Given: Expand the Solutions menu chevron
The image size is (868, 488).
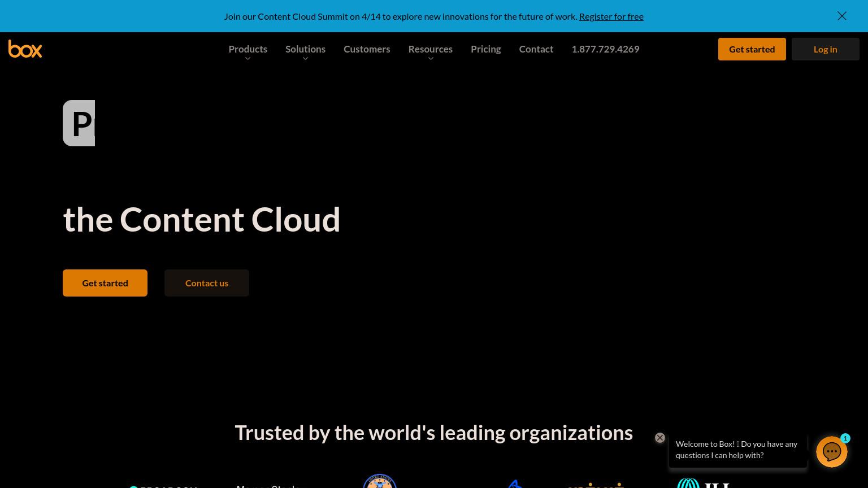Looking at the screenshot, I should (x=305, y=59).
